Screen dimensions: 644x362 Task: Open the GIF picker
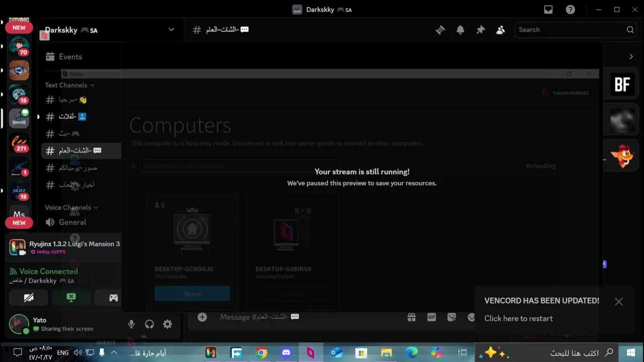coord(432,317)
